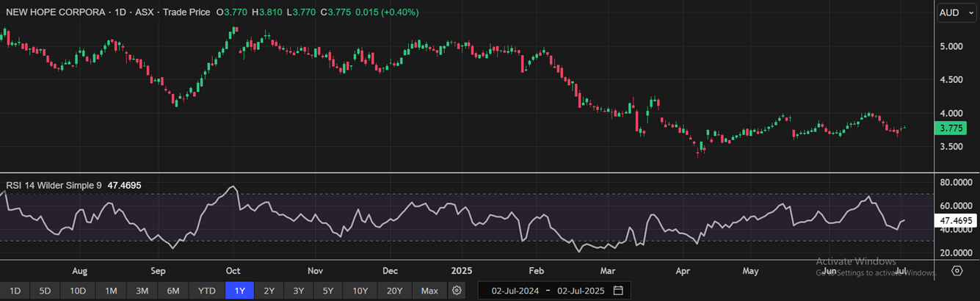
Task: Select the 5D time range
Action: point(45,291)
